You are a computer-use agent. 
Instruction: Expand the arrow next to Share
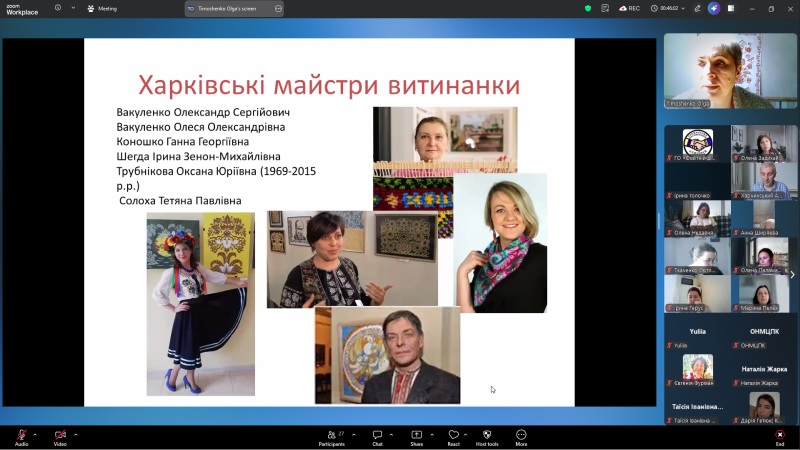[x=429, y=434]
